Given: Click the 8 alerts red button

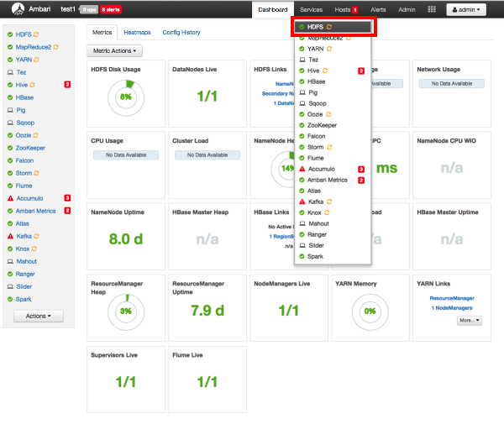Looking at the screenshot, I should coord(111,9).
